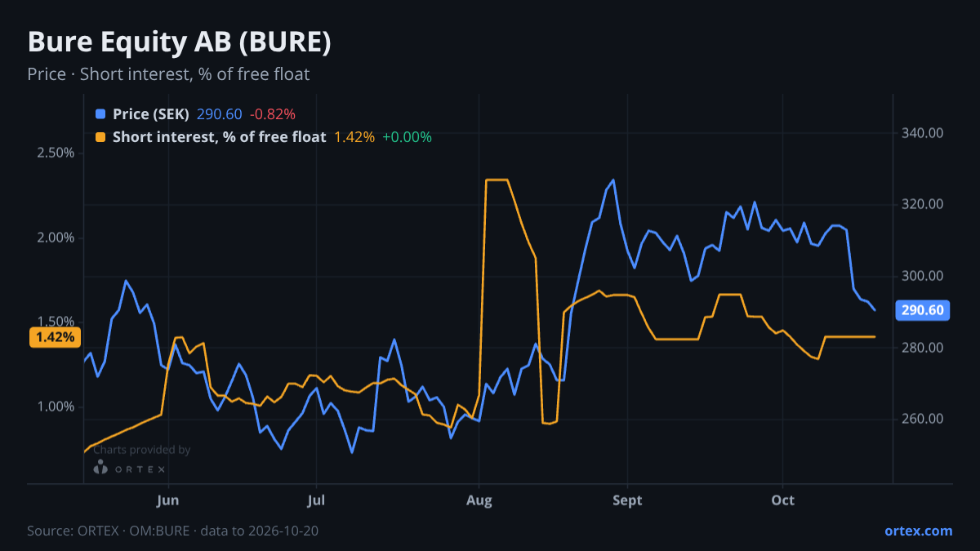Click the blue Price legend swatch
Screen dimensions: 980x551
click(100, 114)
